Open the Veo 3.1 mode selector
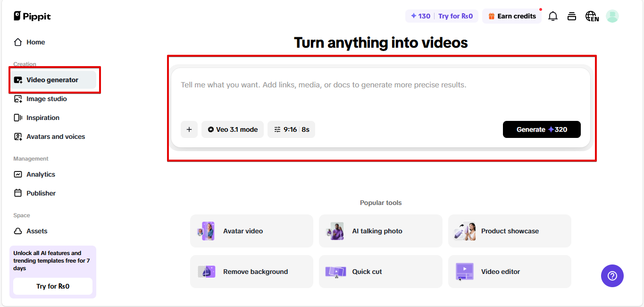Image resolution: width=644 pixels, height=307 pixels. [232, 129]
